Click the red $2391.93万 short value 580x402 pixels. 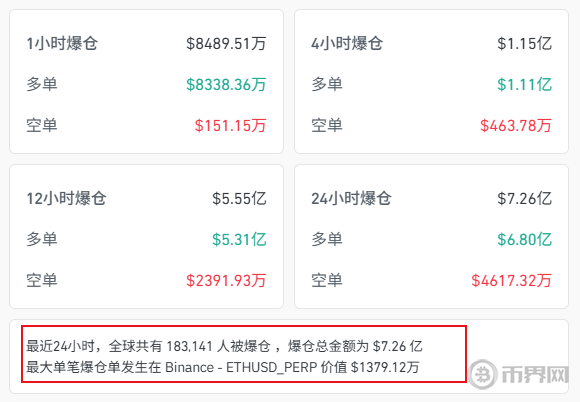click(226, 281)
